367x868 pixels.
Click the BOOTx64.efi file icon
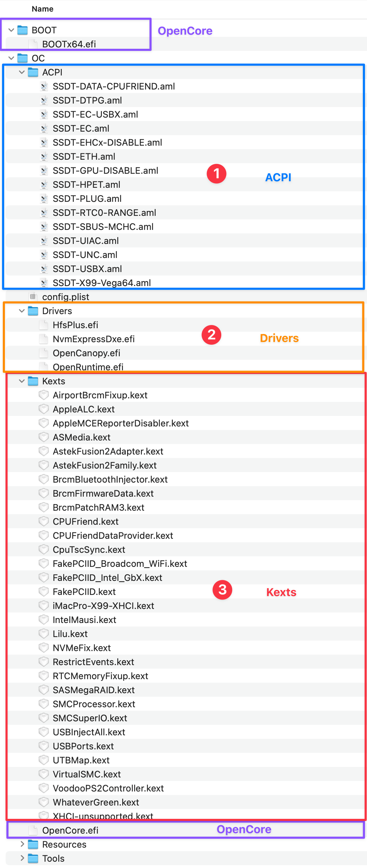coord(33,44)
